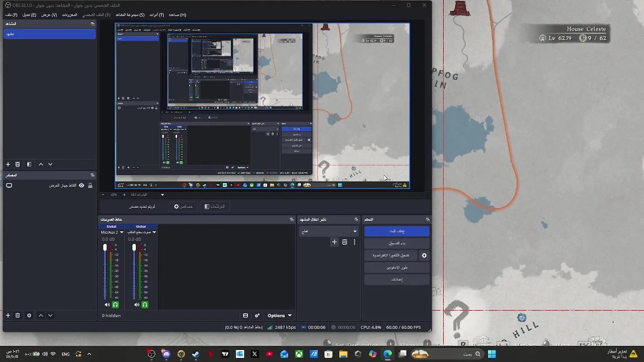
Task: Toggle Studio Mode (طور الاستوديو)
Action: [x=397, y=267]
